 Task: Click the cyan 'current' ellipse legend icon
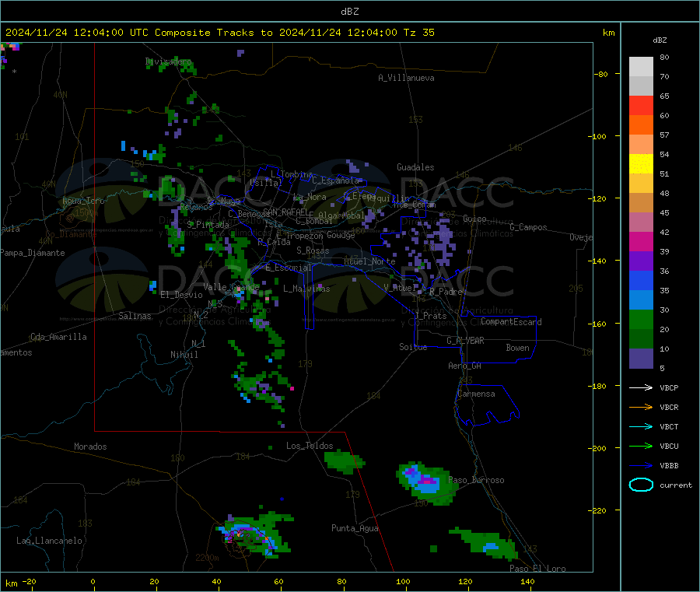coord(641,485)
